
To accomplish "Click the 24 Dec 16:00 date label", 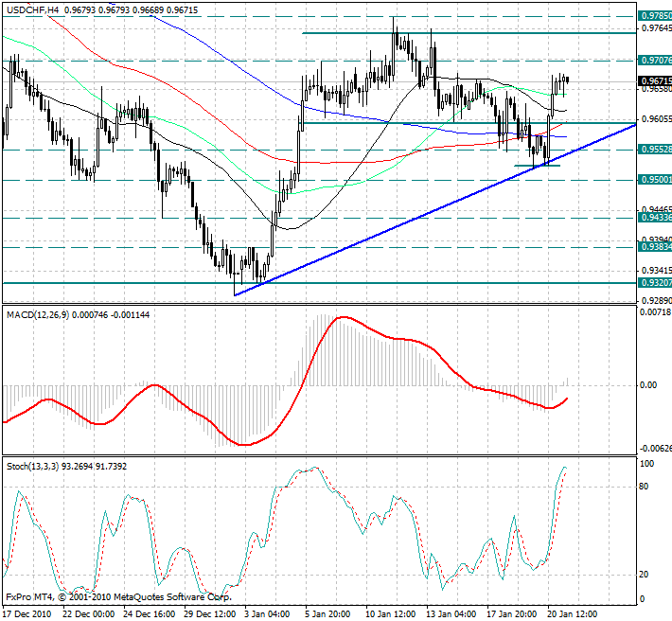I will 150,614.
